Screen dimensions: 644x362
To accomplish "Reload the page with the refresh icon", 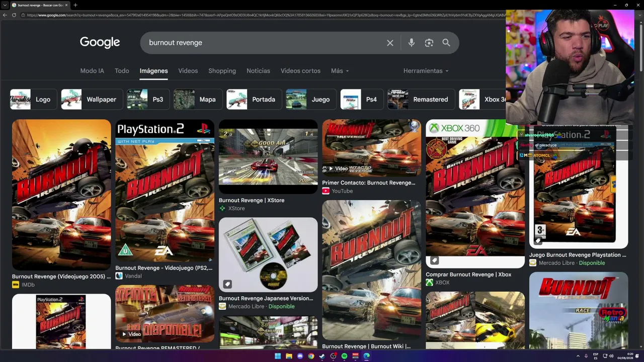I will (14, 15).
